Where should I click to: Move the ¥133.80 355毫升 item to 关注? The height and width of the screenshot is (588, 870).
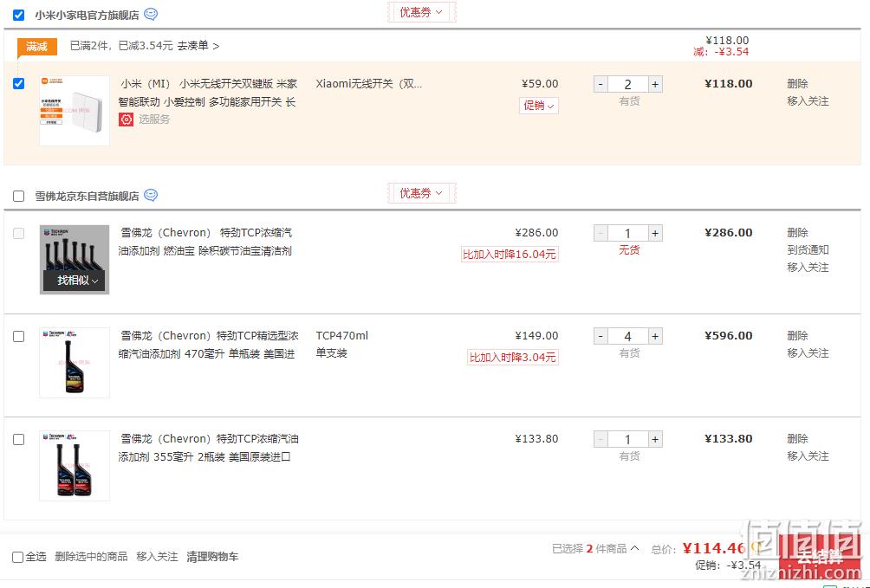click(808, 456)
